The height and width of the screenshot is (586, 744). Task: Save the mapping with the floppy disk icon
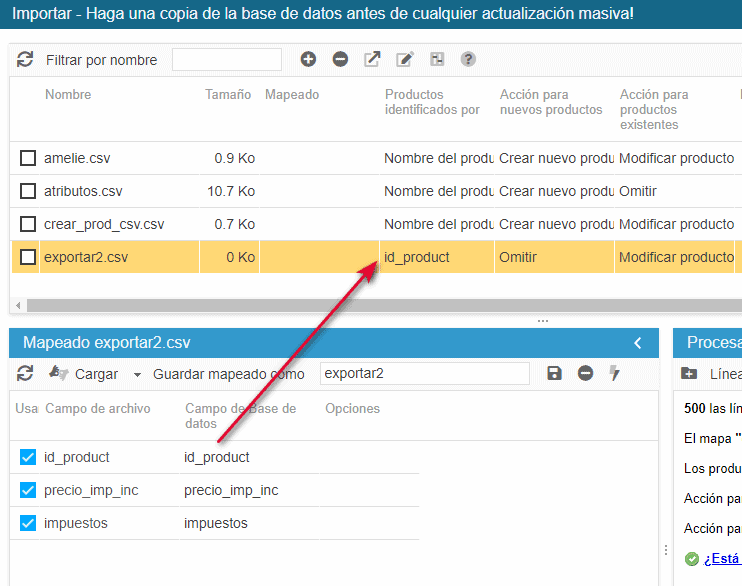pos(555,374)
